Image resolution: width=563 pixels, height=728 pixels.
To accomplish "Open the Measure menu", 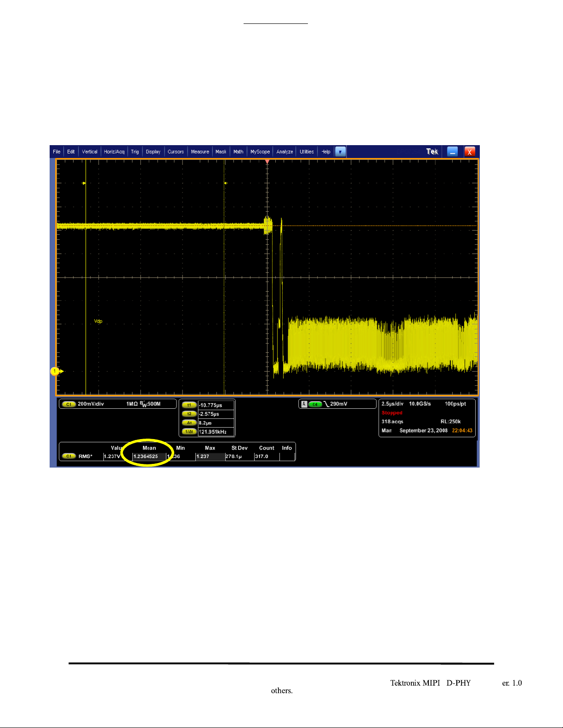I will (200, 152).
